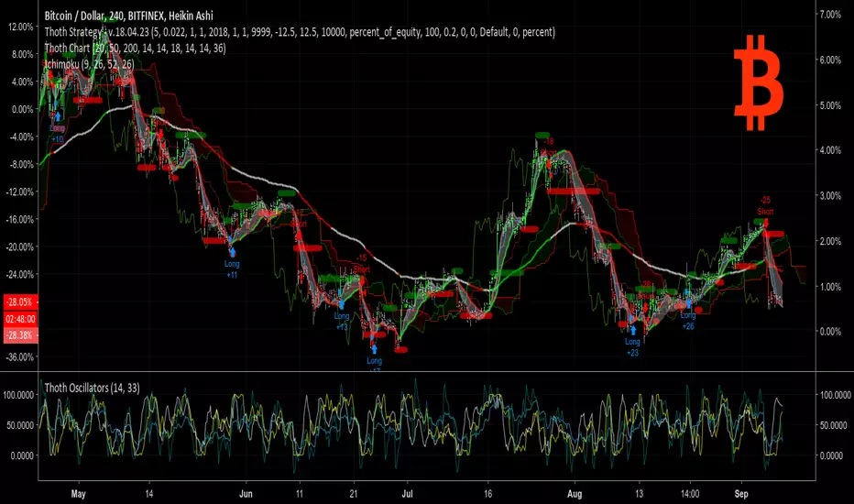Click the 1.00% label on percent scale
Screen dimensions: 854x504
click(830, 286)
